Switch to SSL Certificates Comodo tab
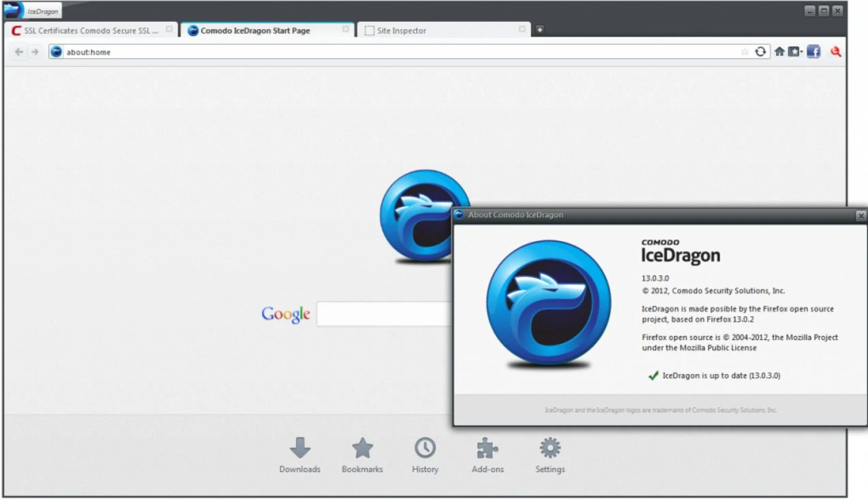The image size is (868, 500). pos(91,31)
